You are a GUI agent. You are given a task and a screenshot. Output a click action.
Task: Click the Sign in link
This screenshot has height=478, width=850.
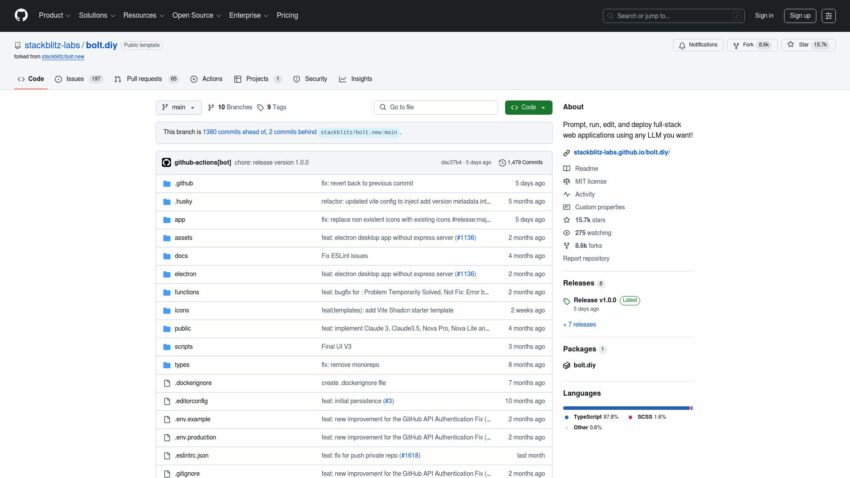(764, 16)
